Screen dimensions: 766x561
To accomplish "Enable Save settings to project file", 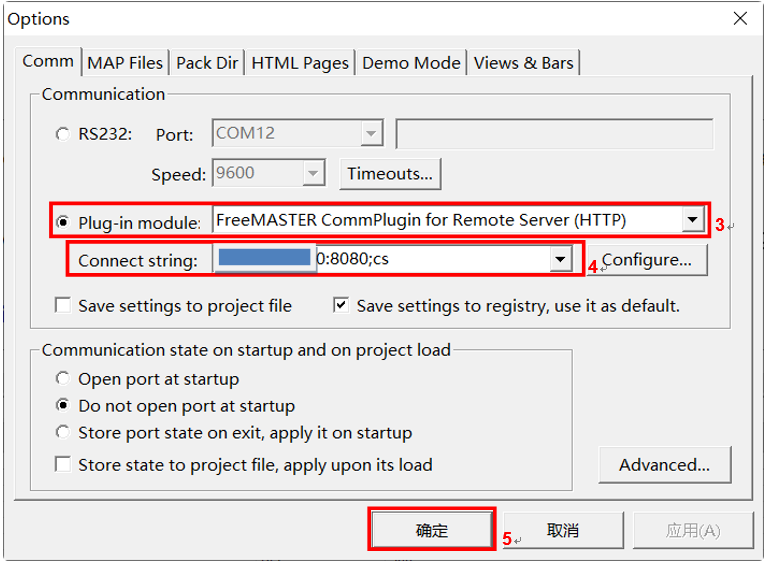I will (63, 306).
